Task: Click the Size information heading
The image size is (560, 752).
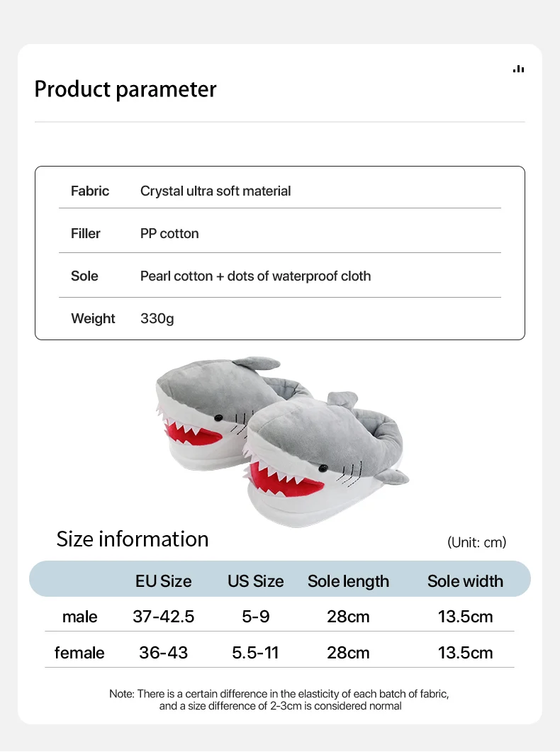Action: pos(133,539)
